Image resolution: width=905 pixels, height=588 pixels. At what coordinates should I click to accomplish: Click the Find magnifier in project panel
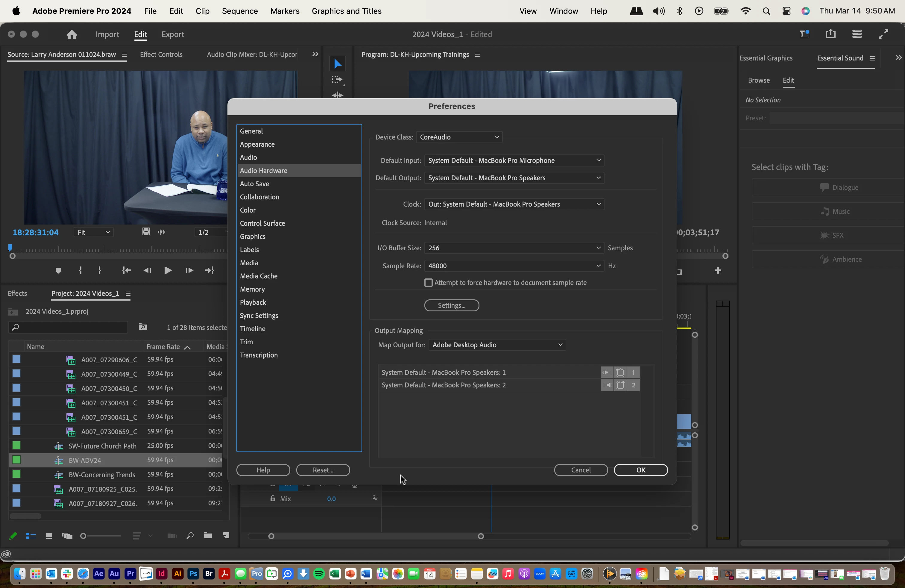(190, 536)
